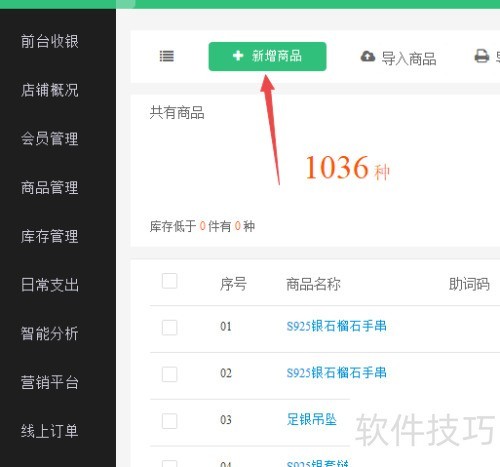Open 营销平台 in sidebar
The width and height of the screenshot is (500, 467).
(50, 382)
